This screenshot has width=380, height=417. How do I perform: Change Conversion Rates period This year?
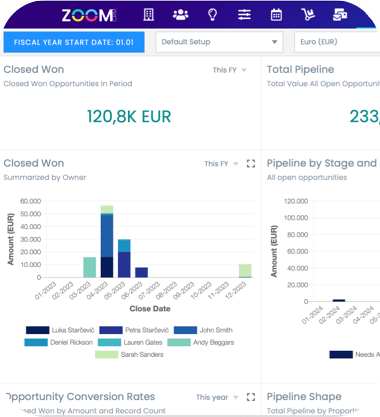pos(217,397)
